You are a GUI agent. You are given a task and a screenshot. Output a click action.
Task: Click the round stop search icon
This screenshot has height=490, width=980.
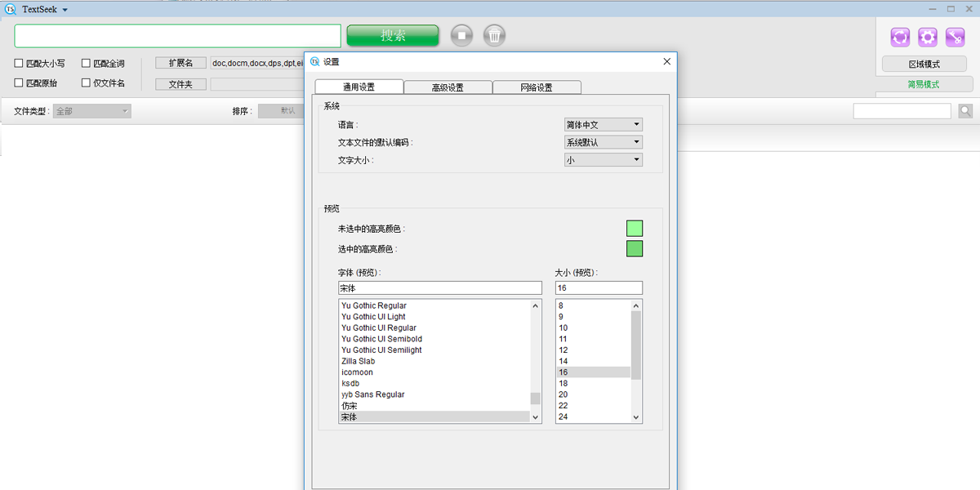(x=462, y=35)
